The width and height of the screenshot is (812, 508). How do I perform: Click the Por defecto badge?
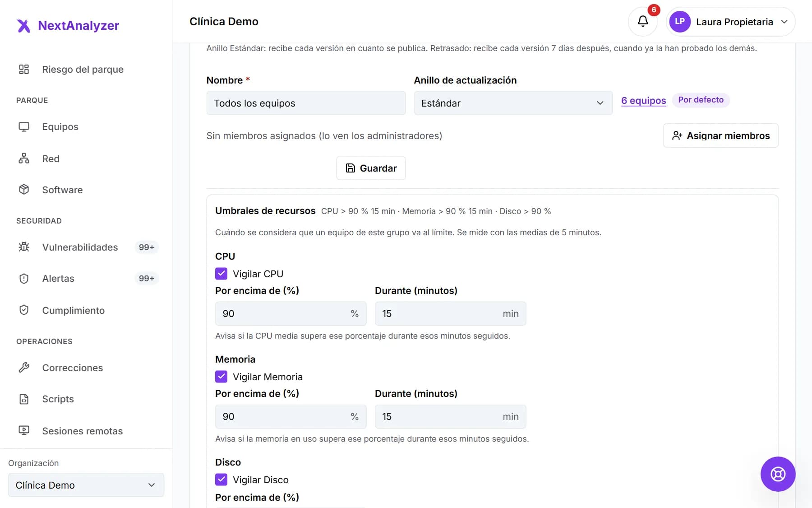701,100
